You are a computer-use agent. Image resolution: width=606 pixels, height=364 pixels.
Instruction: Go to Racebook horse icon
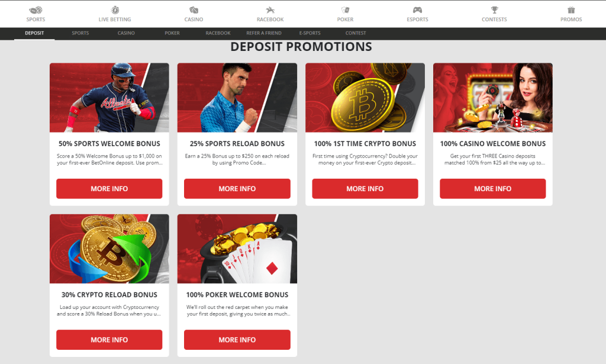pyautogui.click(x=270, y=11)
